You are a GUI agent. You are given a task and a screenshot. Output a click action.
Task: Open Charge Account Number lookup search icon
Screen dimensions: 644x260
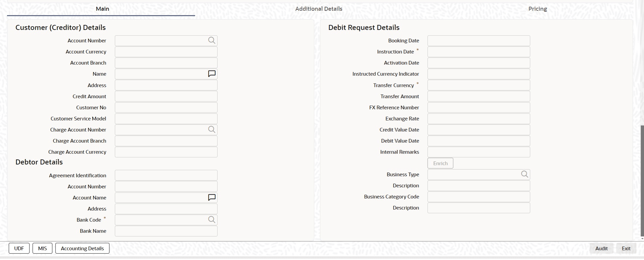[x=212, y=129]
